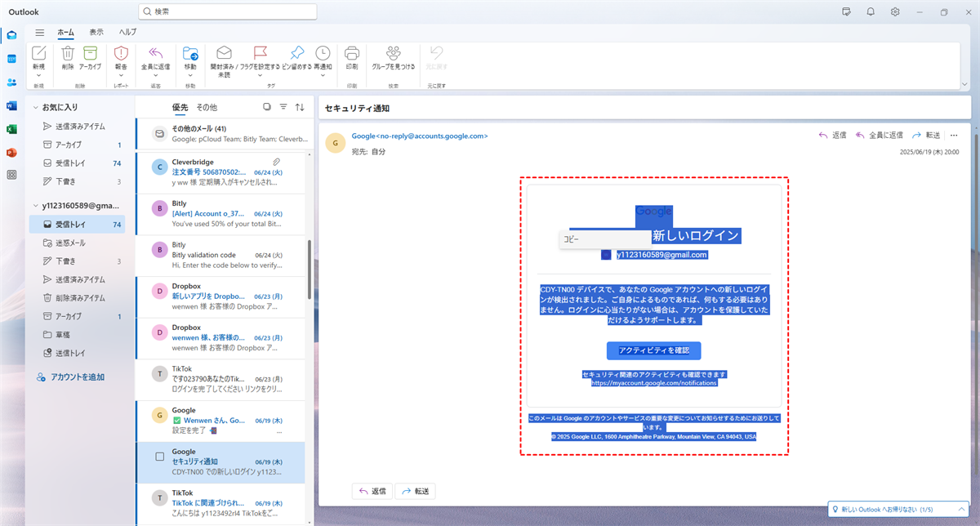Set a flag with フラグを設定する icon
Viewport: 980px width, 526px height.
[260, 53]
